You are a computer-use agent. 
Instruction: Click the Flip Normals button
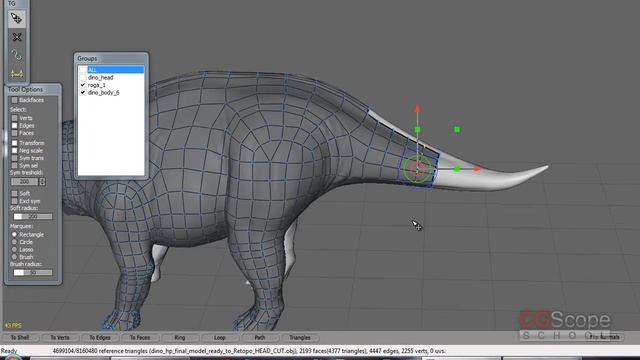[x=605, y=337]
